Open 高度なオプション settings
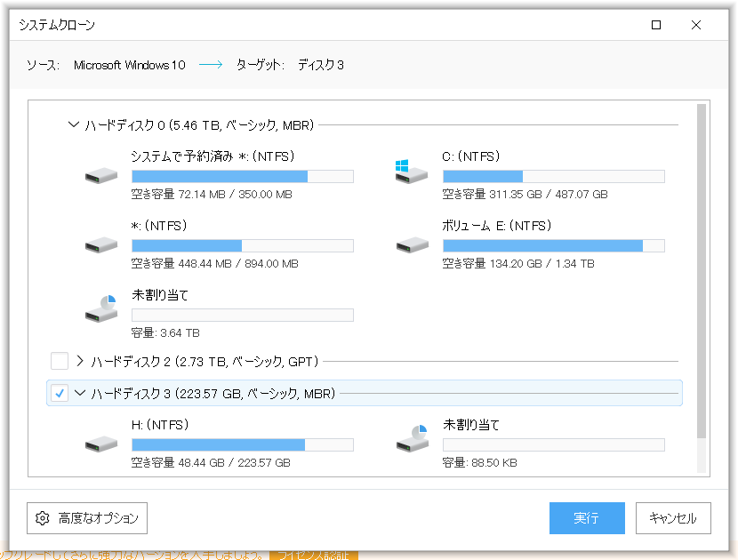Viewport: 738px width, 560px height. 86,518
